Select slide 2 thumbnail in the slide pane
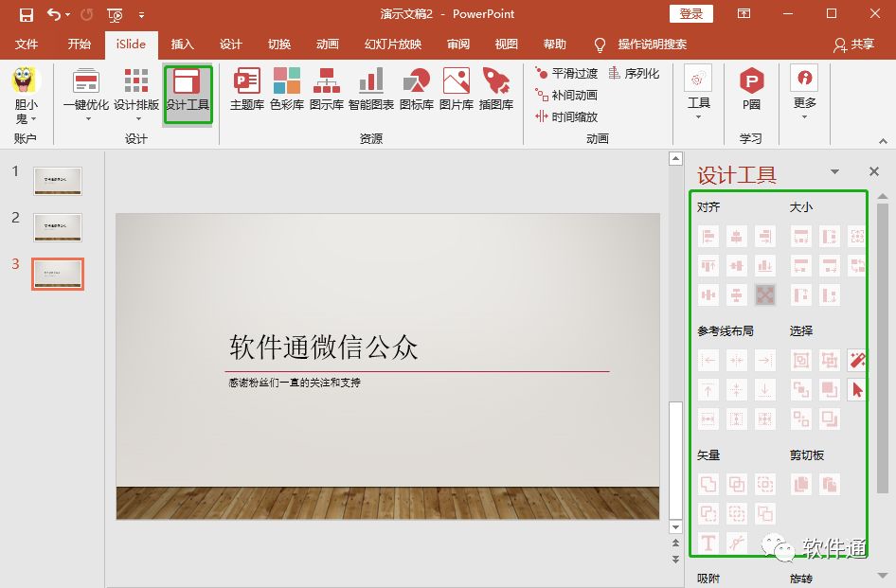 coord(57,227)
